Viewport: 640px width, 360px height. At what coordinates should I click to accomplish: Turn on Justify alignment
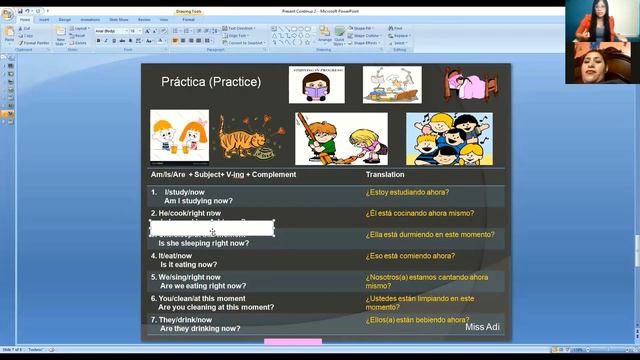point(198,41)
